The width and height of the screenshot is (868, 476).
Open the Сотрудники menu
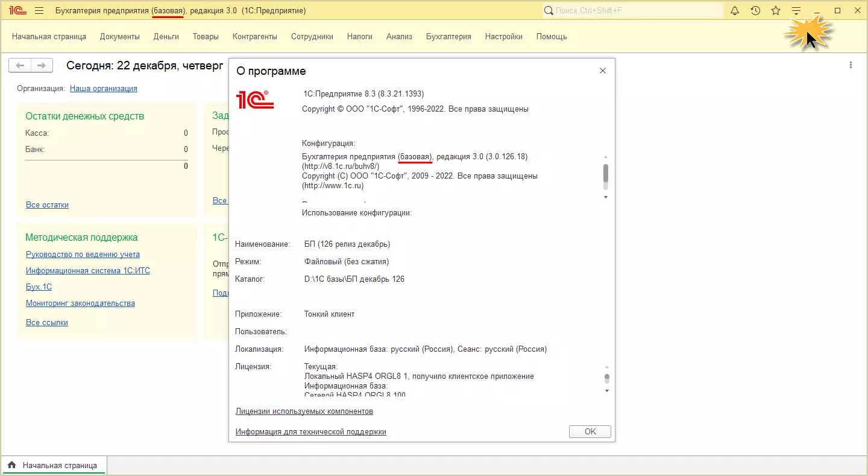pos(312,36)
